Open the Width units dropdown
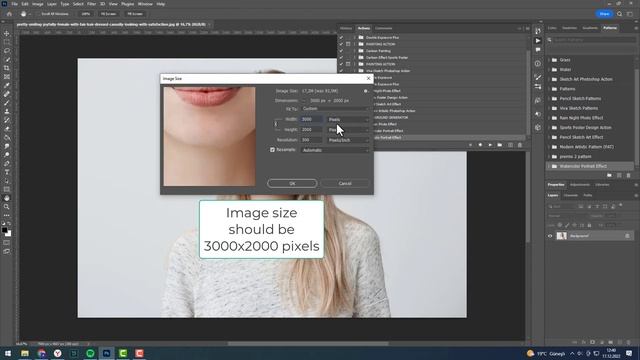This screenshot has width=640, height=360. click(x=348, y=120)
